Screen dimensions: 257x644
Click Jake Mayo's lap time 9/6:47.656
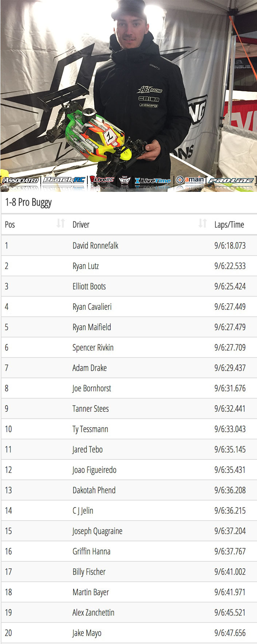230,633
